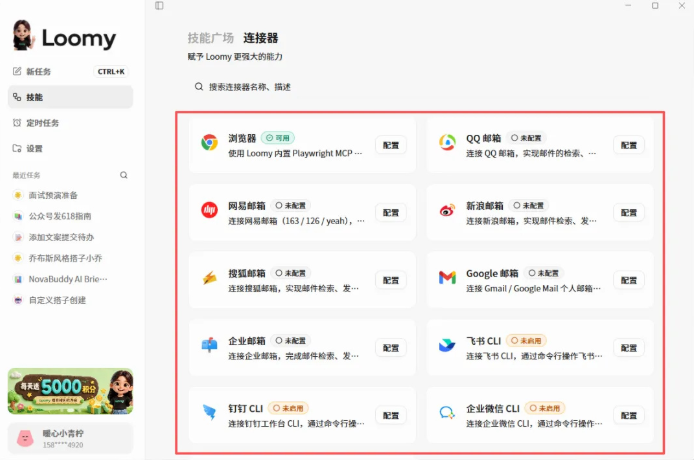This screenshot has height=460, width=694.
Task: Click the 企业微信 CLI chat icon
Action: tap(447, 413)
